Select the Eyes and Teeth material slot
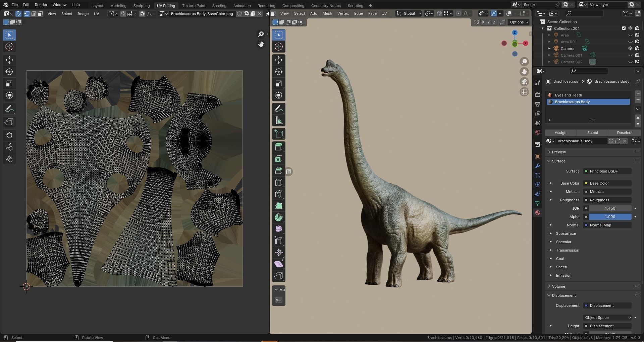Screen dimensions: 644x342 coord(589,95)
